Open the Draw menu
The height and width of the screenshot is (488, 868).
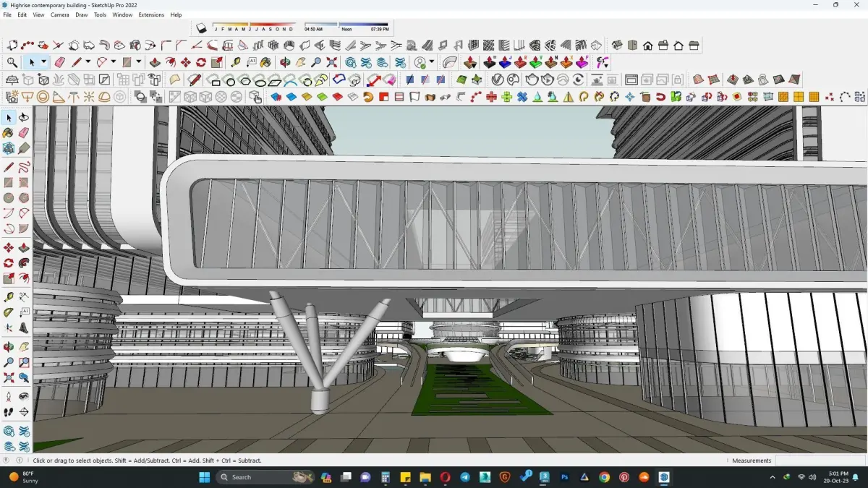[x=82, y=14]
